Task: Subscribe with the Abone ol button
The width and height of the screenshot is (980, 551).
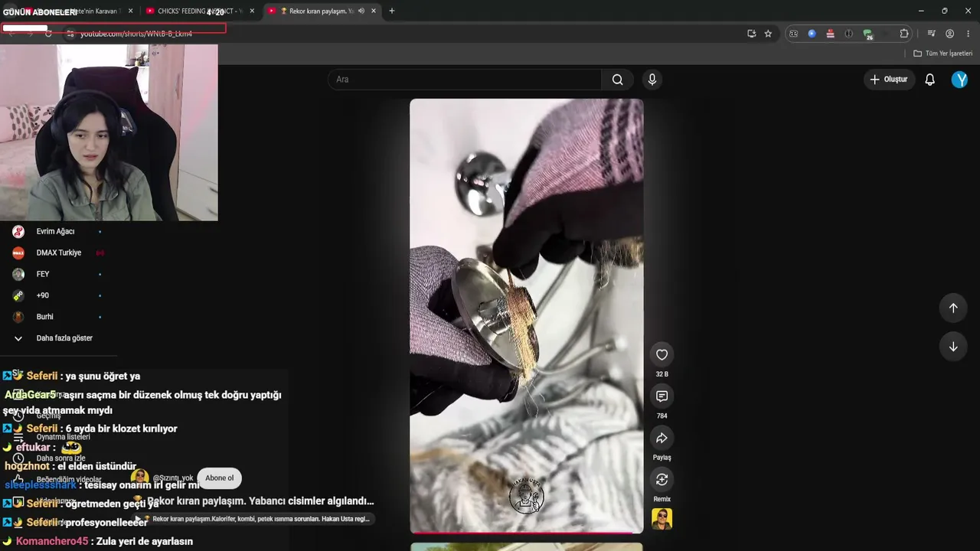Action: point(219,478)
